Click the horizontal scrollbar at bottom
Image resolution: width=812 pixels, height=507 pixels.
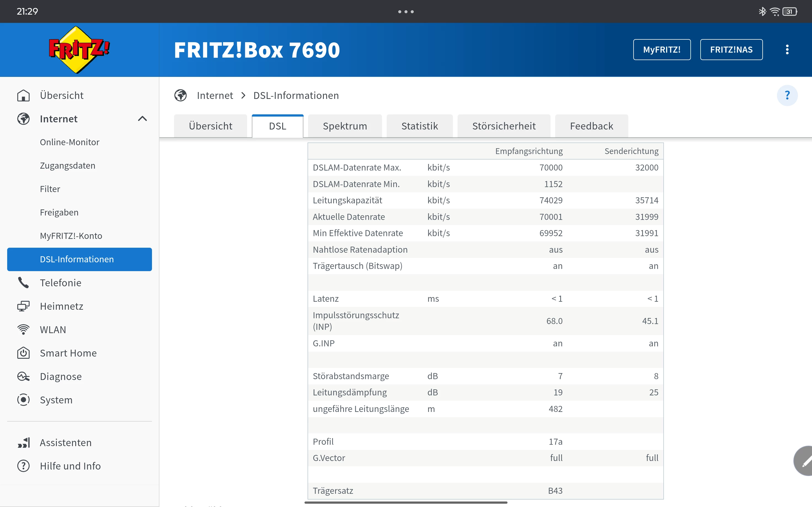pos(405,502)
